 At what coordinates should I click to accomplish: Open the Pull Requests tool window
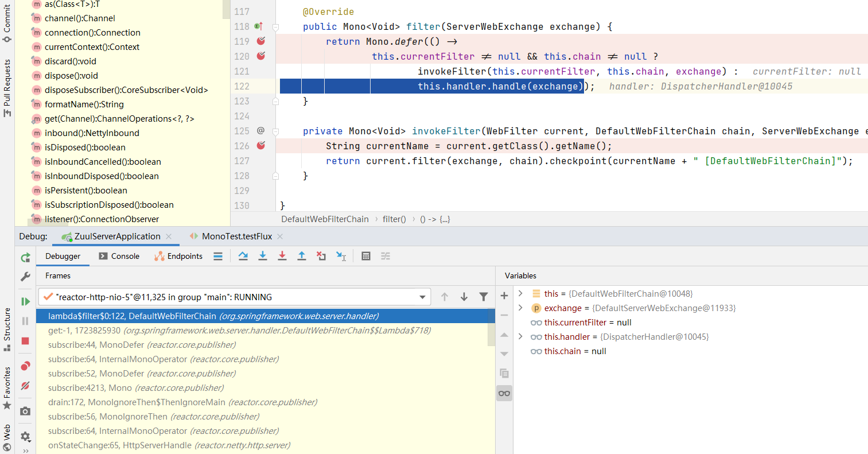(7, 88)
